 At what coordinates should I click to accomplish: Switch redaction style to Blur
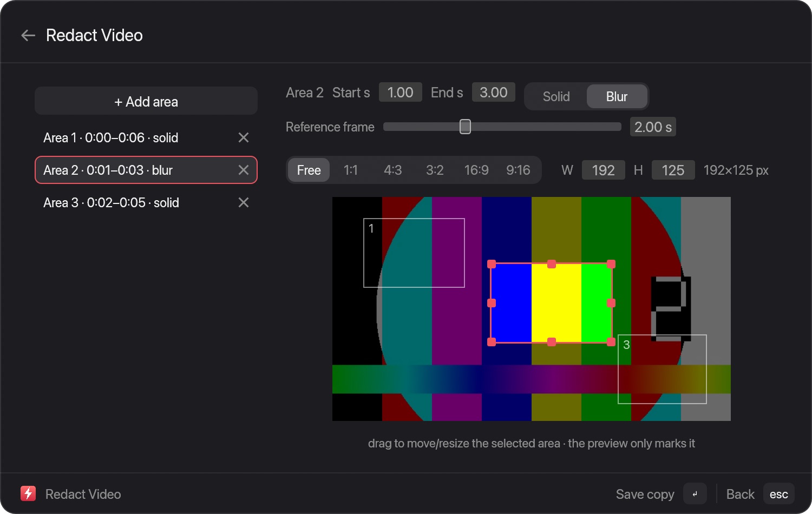pyautogui.click(x=617, y=96)
